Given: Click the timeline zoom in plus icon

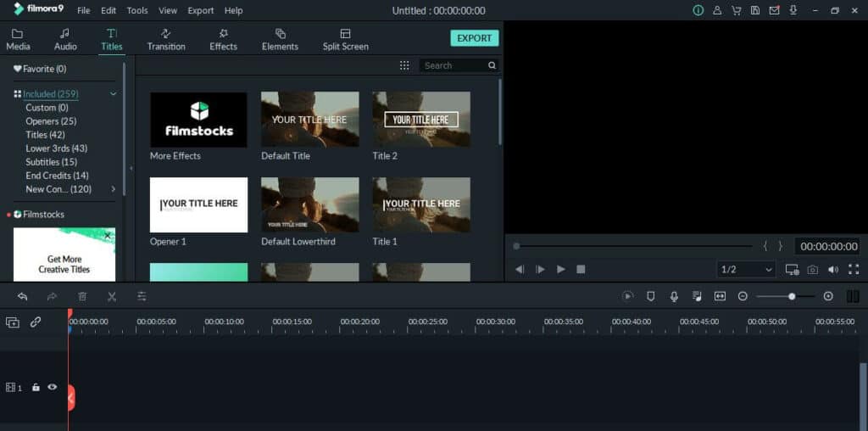Looking at the screenshot, I should (x=828, y=296).
